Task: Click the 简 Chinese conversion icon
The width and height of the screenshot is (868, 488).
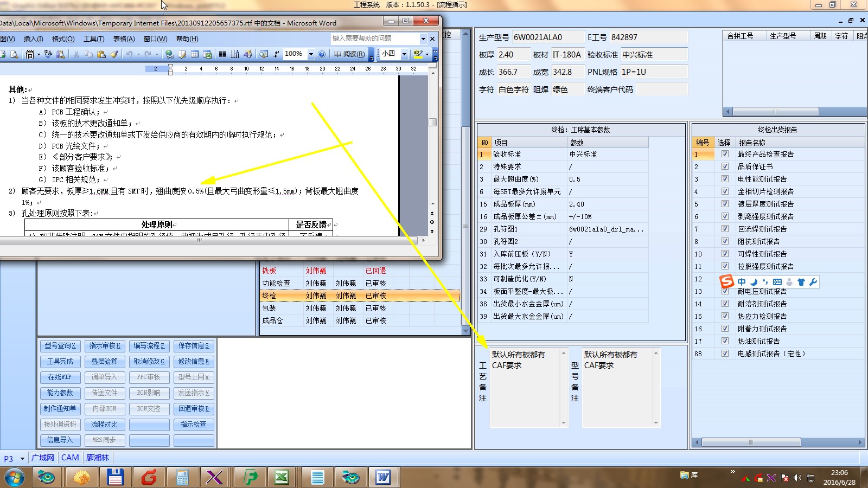Action: pos(30,54)
